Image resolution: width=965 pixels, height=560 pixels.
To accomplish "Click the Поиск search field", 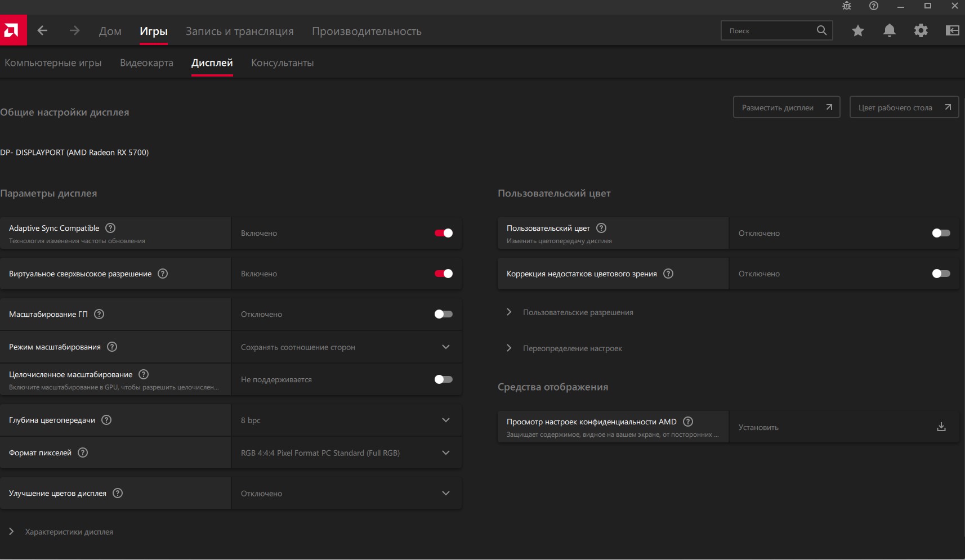I will 769,30.
